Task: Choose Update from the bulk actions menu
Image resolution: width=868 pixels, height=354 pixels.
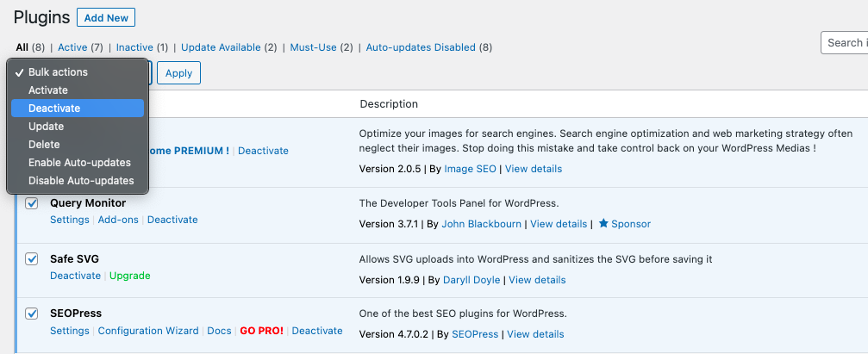Action: pos(46,127)
